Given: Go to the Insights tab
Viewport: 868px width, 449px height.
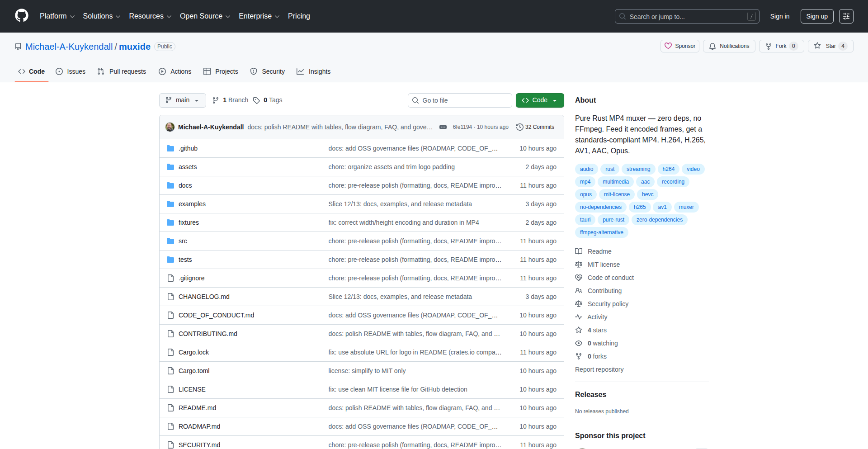Looking at the screenshot, I should tap(313, 71).
